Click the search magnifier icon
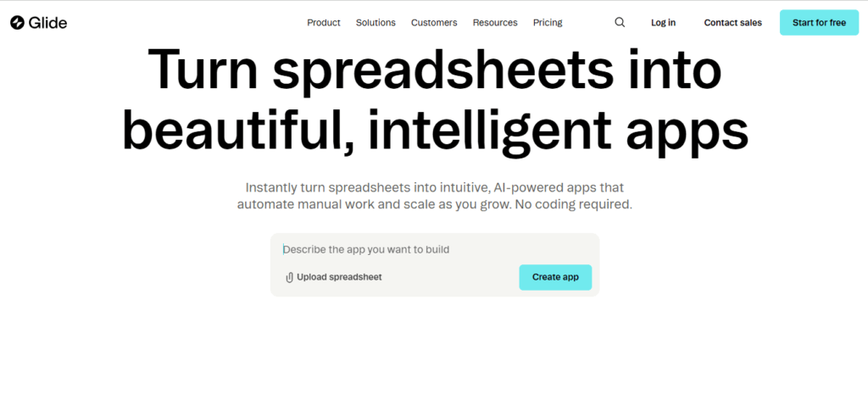The image size is (868, 394). click(620, 23)
